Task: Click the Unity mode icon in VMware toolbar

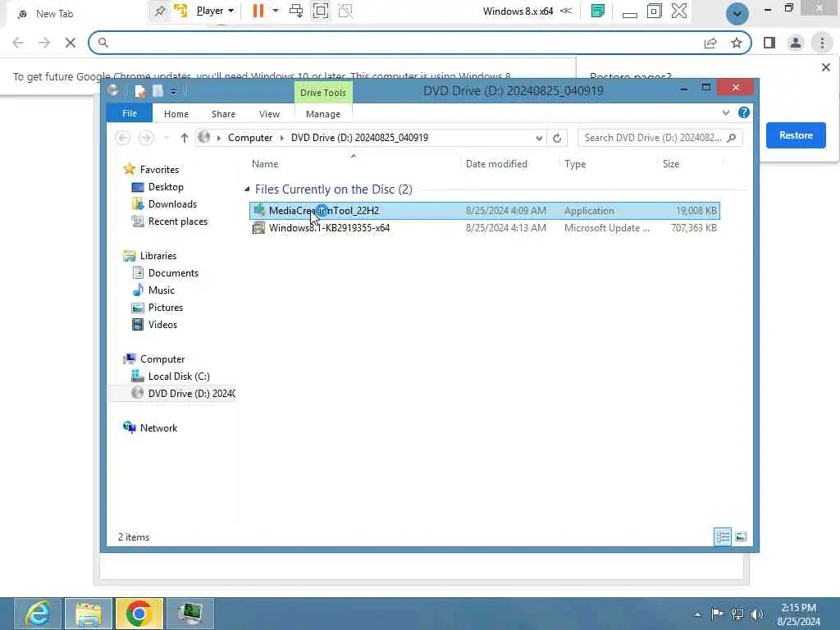Action: (x=345, y=11)
